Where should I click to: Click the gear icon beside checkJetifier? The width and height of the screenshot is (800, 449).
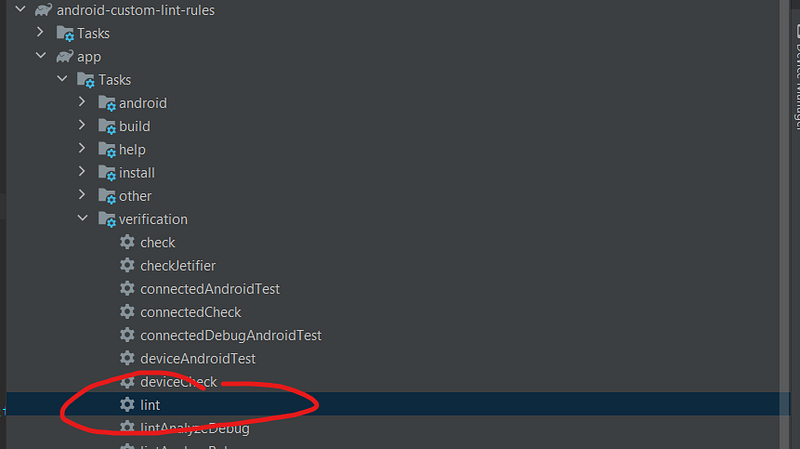(127, 265)
